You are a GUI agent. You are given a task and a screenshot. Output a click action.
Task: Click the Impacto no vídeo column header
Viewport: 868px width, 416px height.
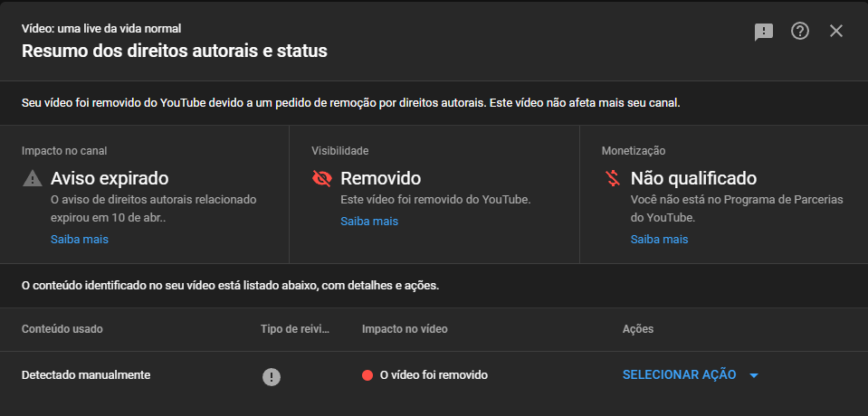pos(405,329)
